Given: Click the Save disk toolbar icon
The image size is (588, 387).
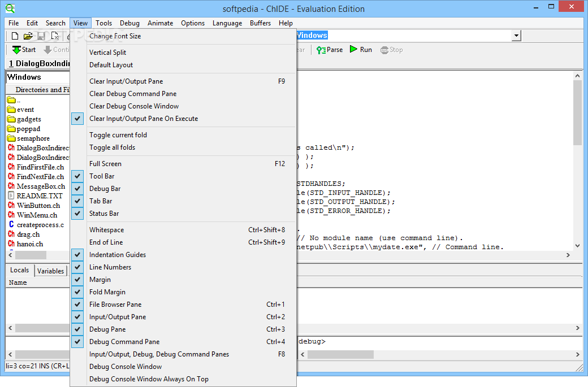Looking at the screenshot, I should click(41, 36).
